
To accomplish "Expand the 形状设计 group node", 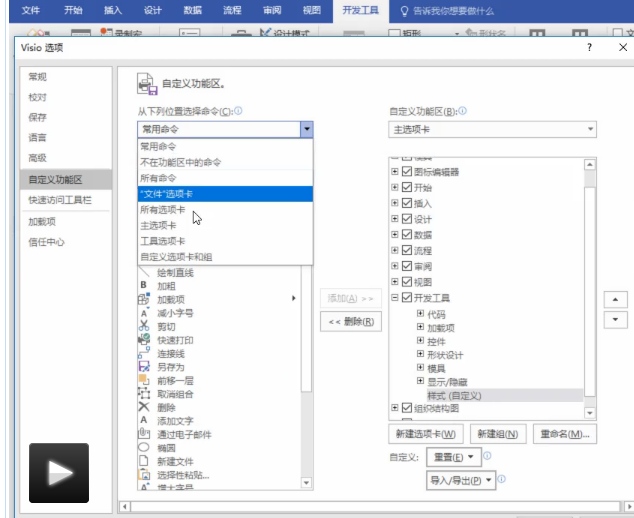I will pyautogui.click(x=420, y=354).
